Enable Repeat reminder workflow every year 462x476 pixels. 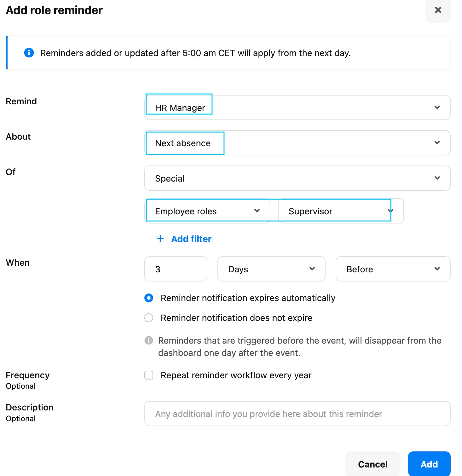tap(149, 375)
